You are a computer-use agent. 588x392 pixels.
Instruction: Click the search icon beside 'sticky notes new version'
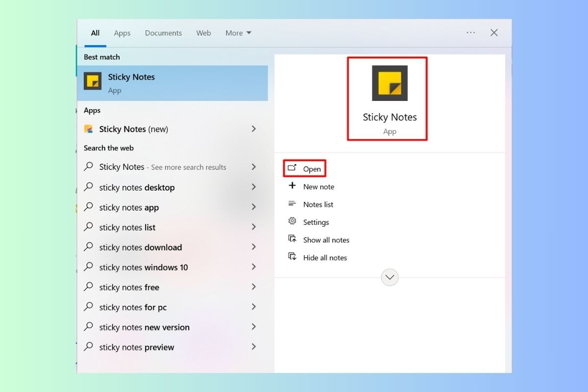pyautogui.click(x=89, y=327)
